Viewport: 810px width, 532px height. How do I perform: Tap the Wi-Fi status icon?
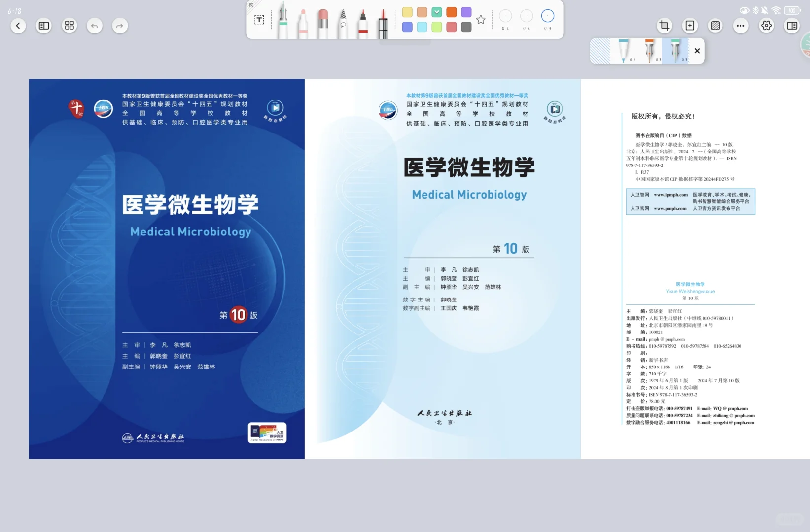coord(776,10)
